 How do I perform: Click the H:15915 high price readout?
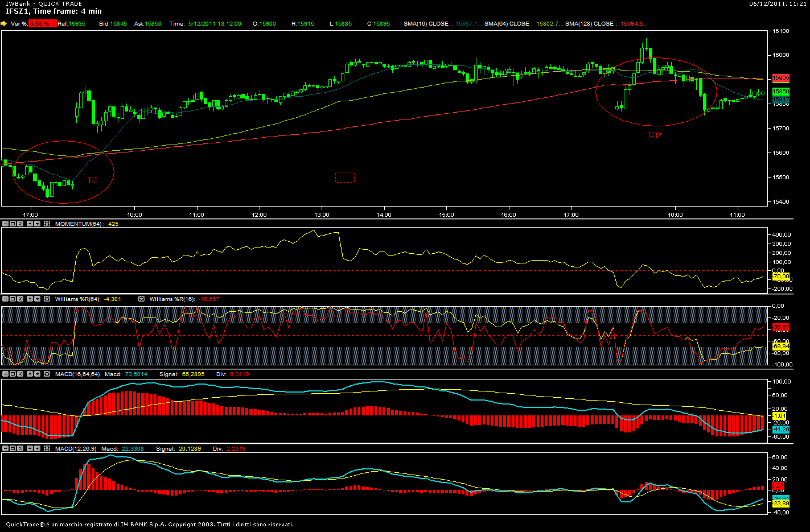click(303, 24)
